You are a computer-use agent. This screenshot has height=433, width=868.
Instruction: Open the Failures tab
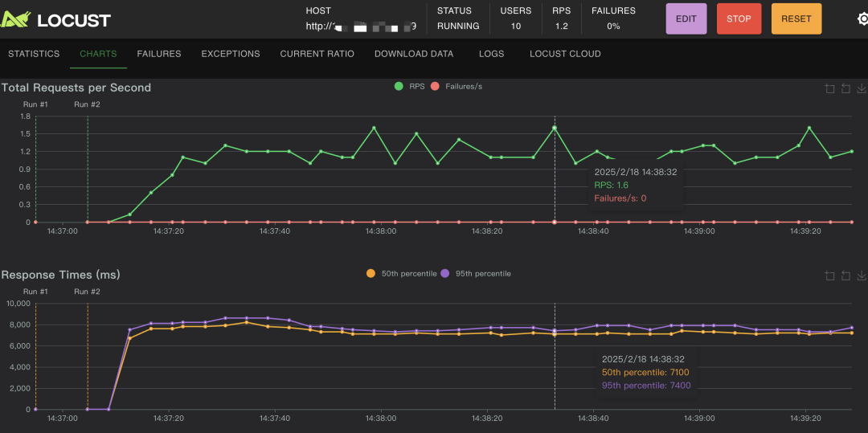point(159,54)
